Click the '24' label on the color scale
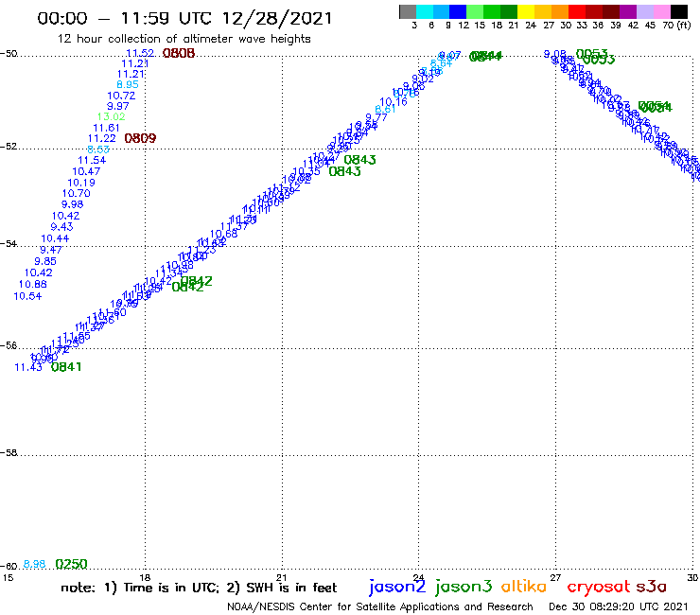The image size is (700, 615). tap(531, 25)
